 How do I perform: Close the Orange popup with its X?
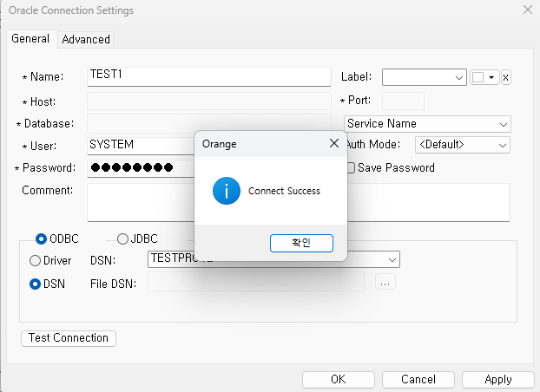click(334, 143)
